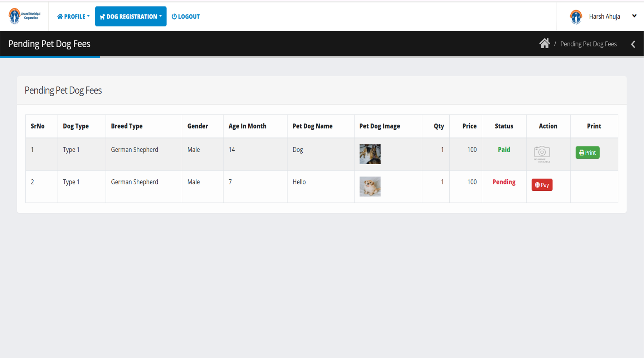
Task: Click German Shepherd in the first row
Action: 135,150
